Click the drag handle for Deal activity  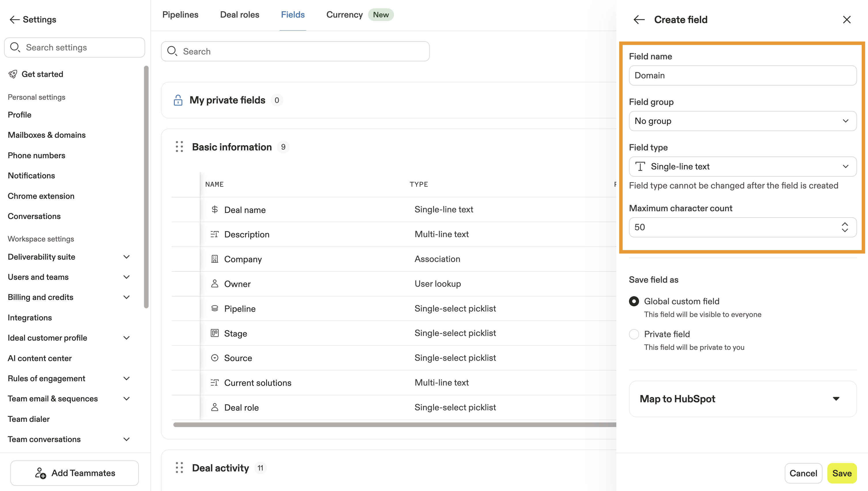[179, 468]
